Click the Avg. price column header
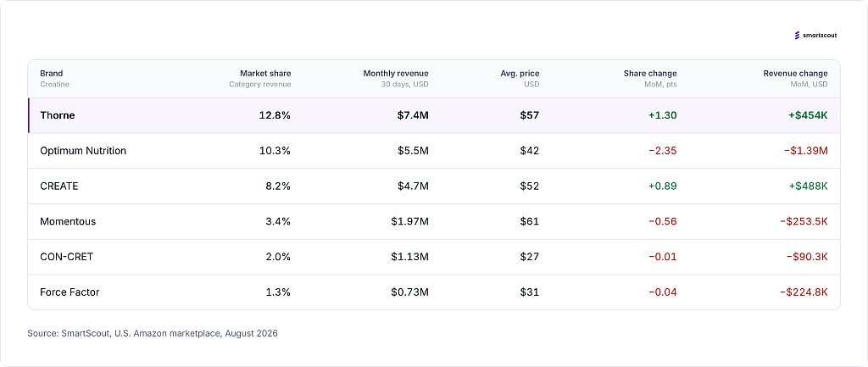 pos(521,73)
